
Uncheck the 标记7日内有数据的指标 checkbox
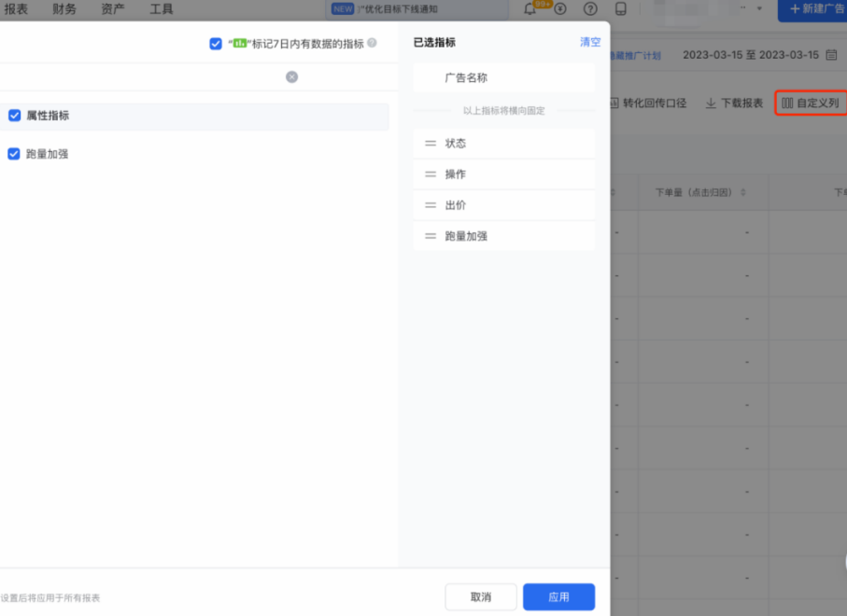[216, 43]
